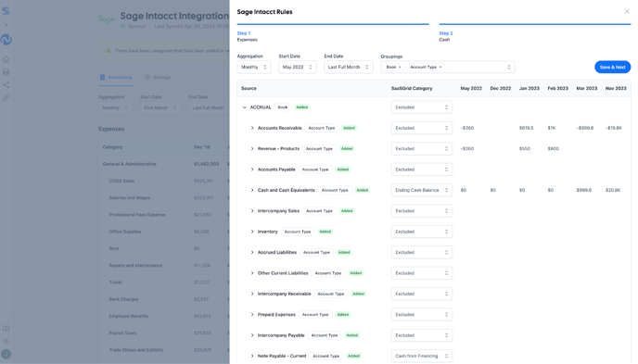Open the Start Date May 2022 dropdown
Viewport: 638px width, 364px height.
(x=298, y=67)
